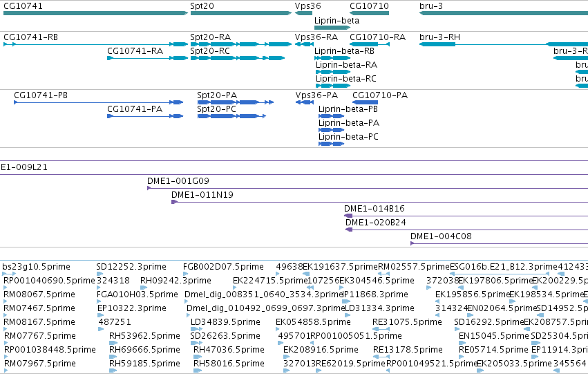Click protein CG10710-PA

point(380,95)
